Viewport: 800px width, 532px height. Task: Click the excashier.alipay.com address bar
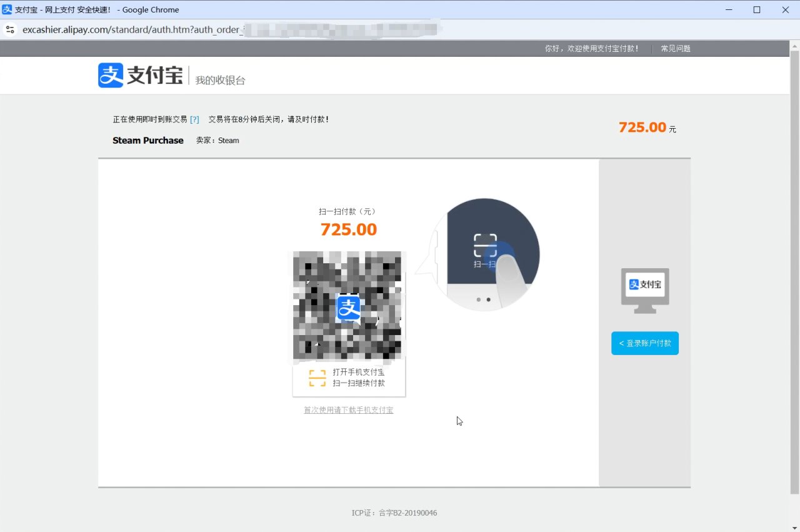[400, 29]
